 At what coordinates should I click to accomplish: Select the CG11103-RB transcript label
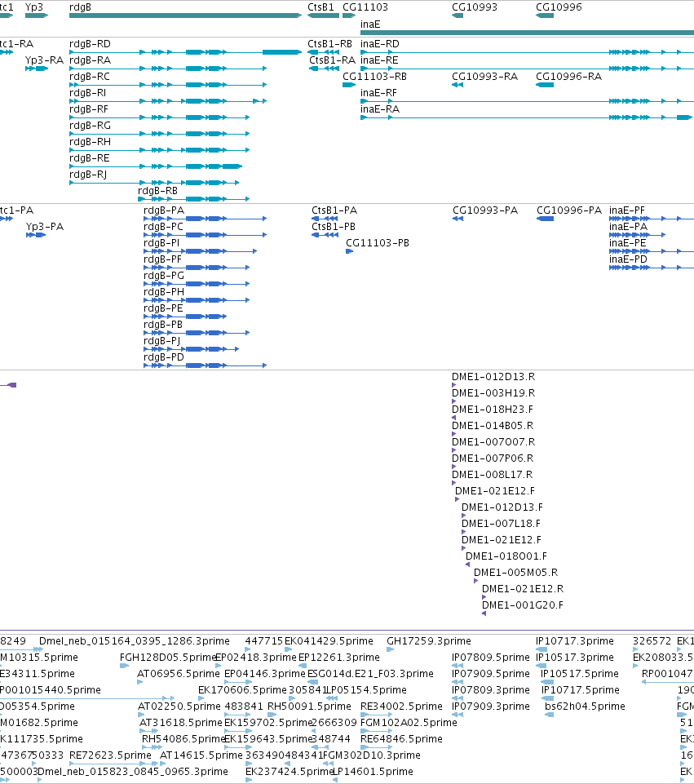[375, 77]
